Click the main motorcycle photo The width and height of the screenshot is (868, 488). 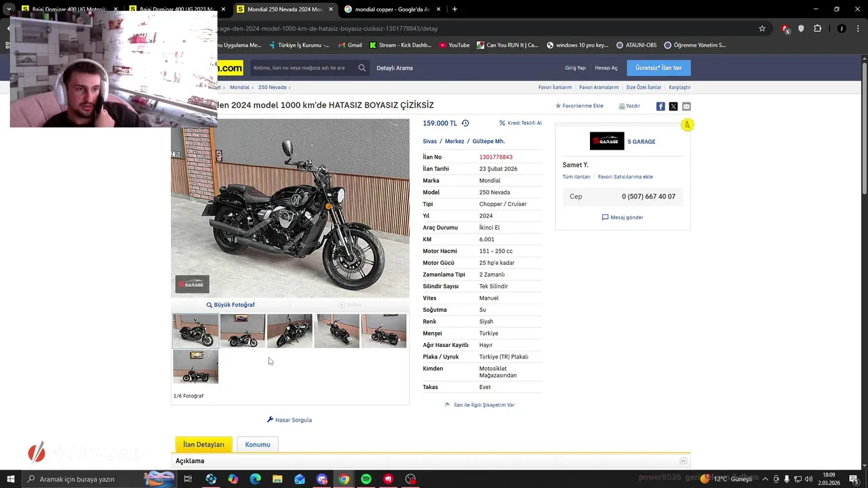[290, 208]
